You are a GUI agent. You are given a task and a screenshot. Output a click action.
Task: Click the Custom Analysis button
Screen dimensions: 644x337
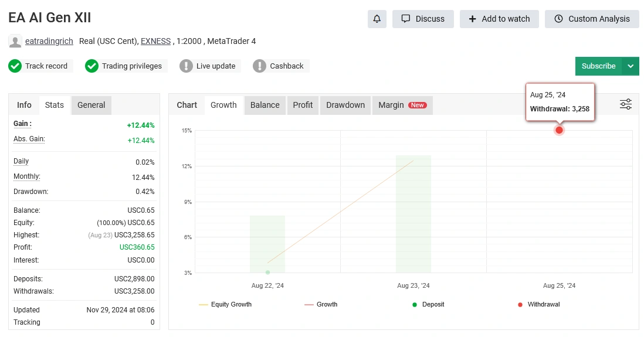pyautogui.click(x=592, y=19)
